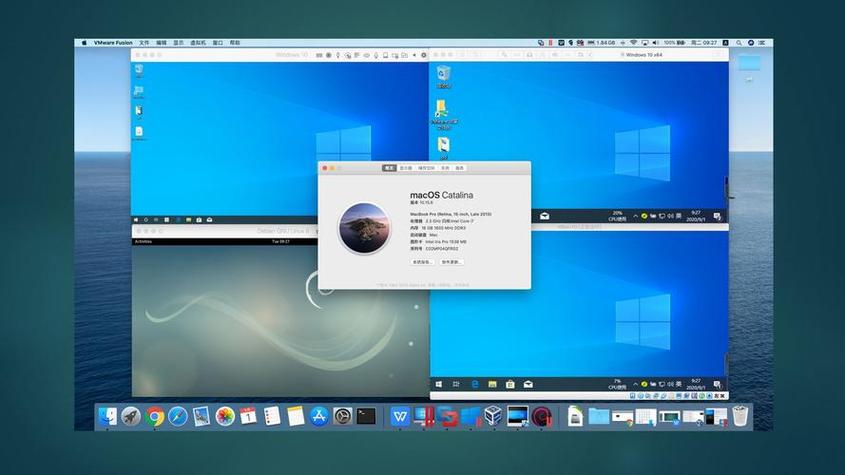845x475 pixels.
Task: Open WPS Office icon in Dock
Action: point(400,416)
